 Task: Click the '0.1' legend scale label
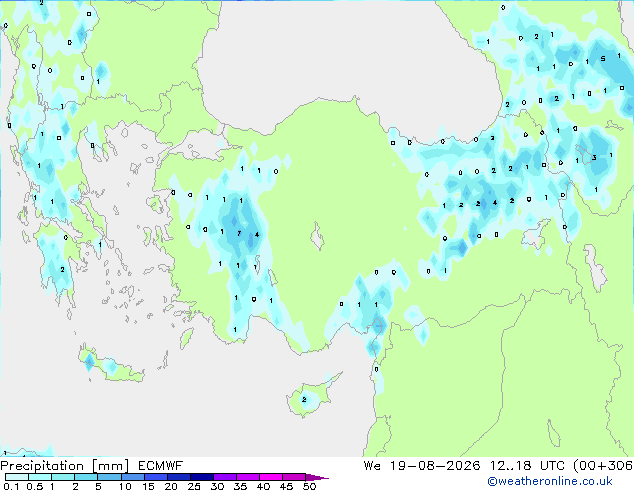coord(11,486)
